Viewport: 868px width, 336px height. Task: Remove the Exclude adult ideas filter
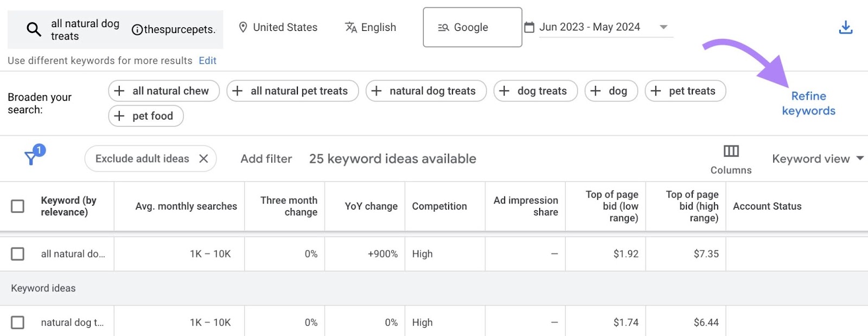coord(203,159)
